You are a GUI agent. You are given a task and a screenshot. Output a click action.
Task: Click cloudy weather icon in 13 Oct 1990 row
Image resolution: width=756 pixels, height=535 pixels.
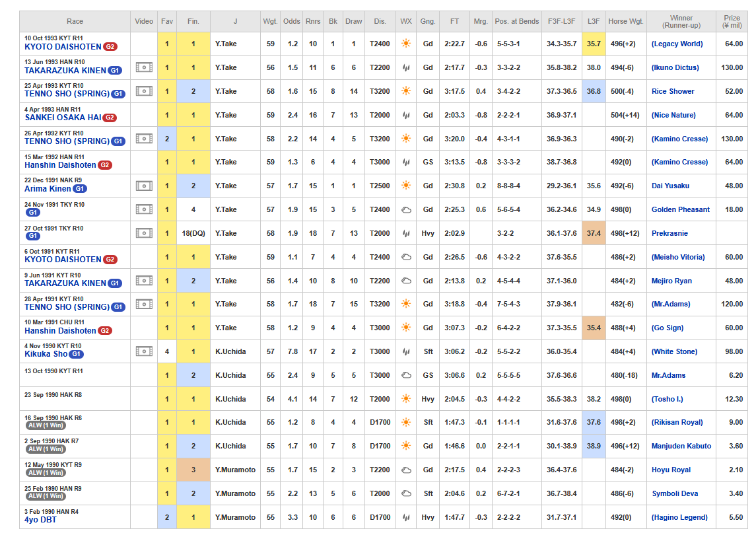click(x=406, y=375)
